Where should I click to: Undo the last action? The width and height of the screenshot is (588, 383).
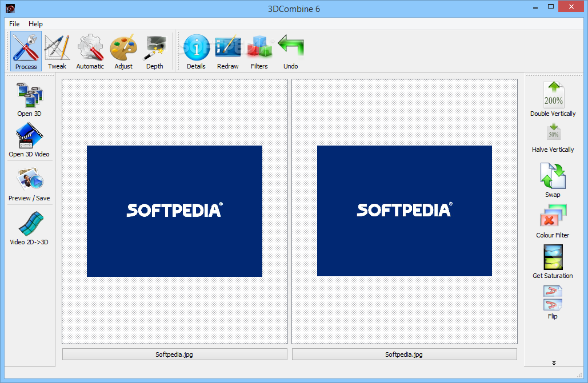[291, 51]
